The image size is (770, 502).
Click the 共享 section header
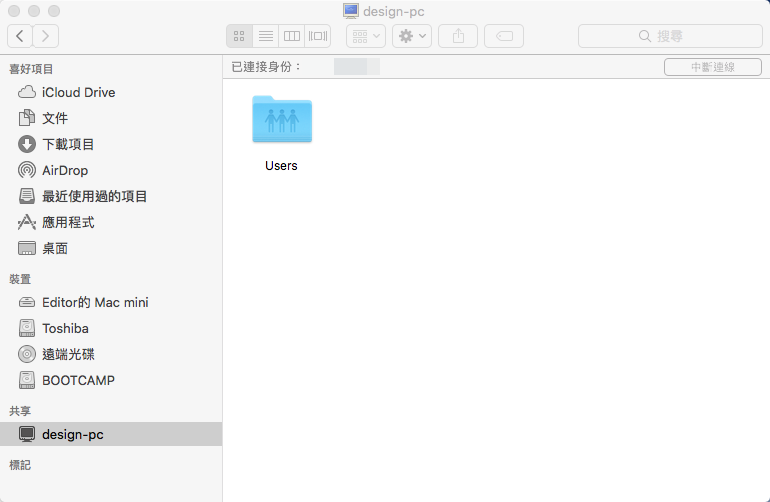[x=20, y=411]
